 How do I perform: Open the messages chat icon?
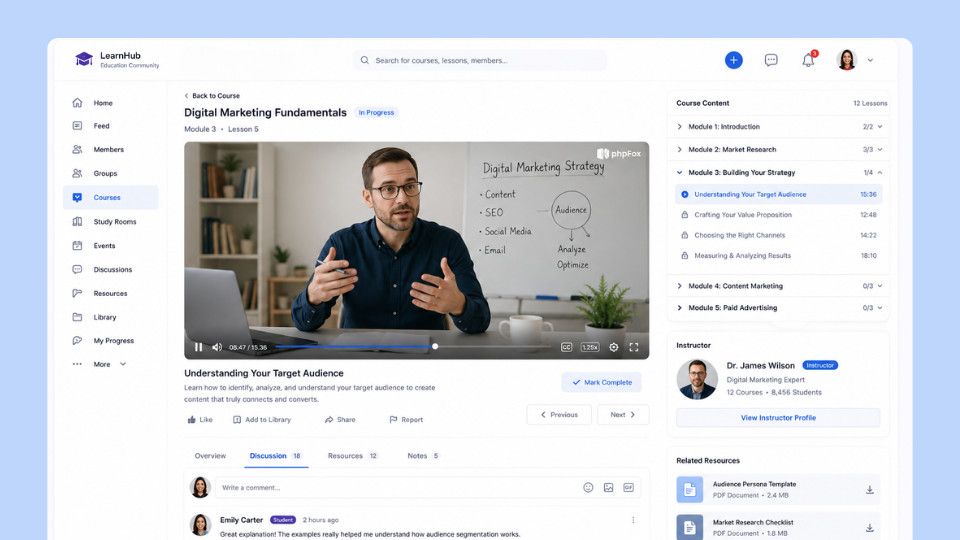click(x=771, y=60)
